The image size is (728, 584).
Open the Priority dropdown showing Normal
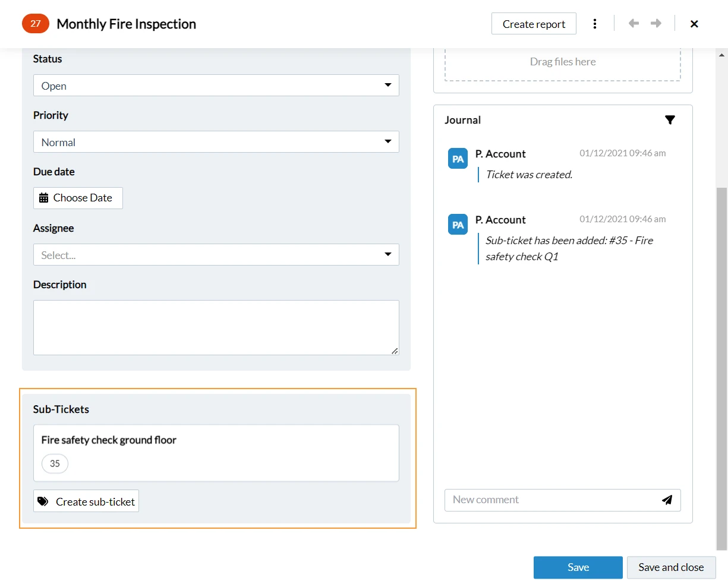[216, 142]
